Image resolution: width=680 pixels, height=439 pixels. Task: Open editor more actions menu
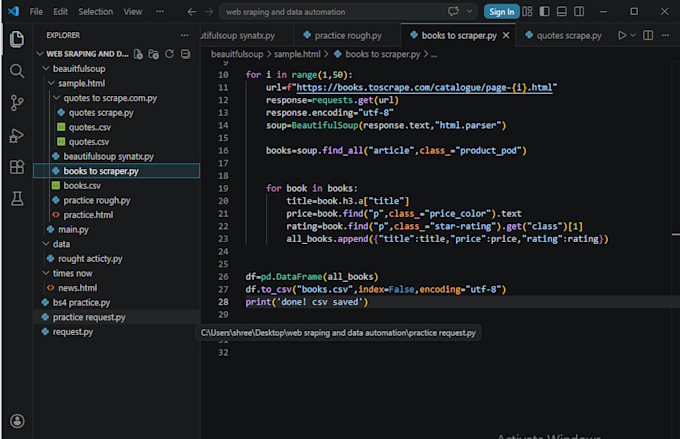(x=665, y=35)
